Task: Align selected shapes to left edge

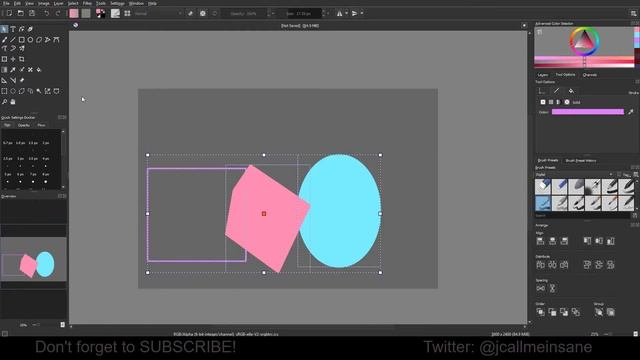Action: click(540, 241)
